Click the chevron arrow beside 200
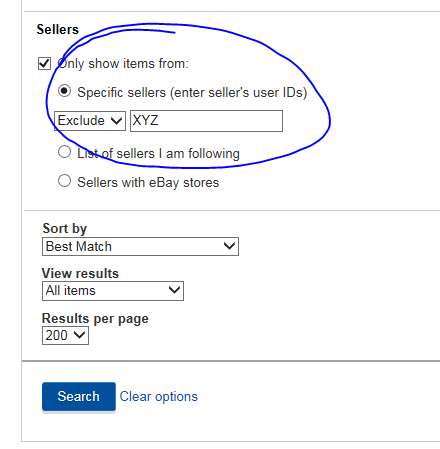This screenshot has width=440, height=449. 79,334
